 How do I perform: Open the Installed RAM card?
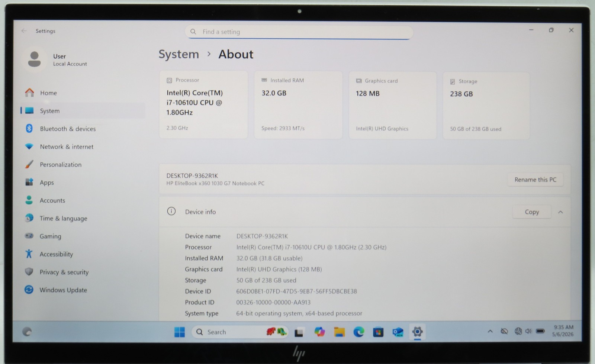coord(298,105)
